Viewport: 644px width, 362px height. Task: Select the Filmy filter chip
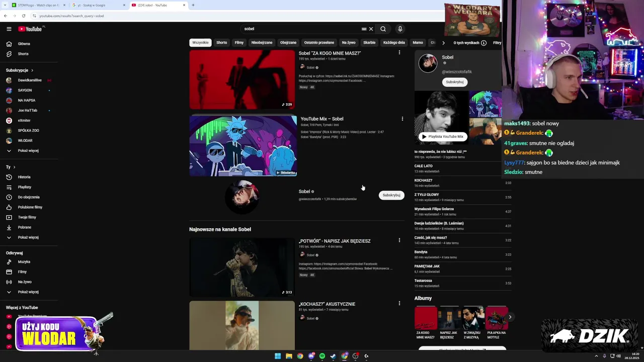[x=239, y=43]
